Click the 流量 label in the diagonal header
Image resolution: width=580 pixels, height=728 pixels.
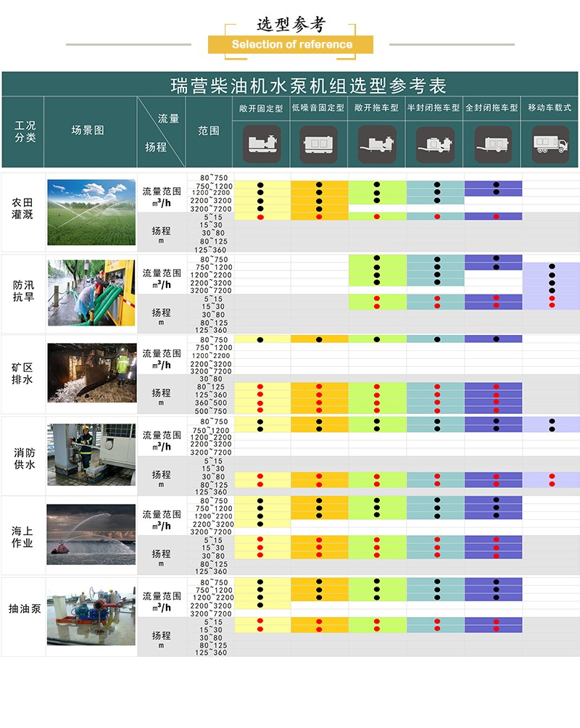tap(169, 119)
